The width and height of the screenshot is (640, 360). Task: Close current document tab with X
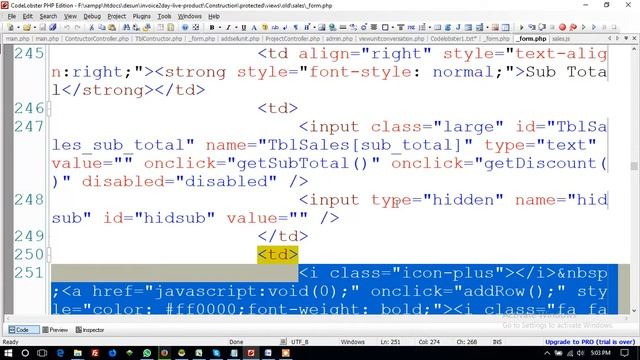(634, 38)
